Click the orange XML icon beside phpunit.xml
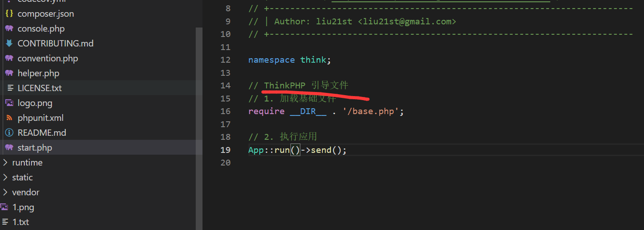Image resolution: width=644 pixels, height=230 pixels. pos(9,118)
